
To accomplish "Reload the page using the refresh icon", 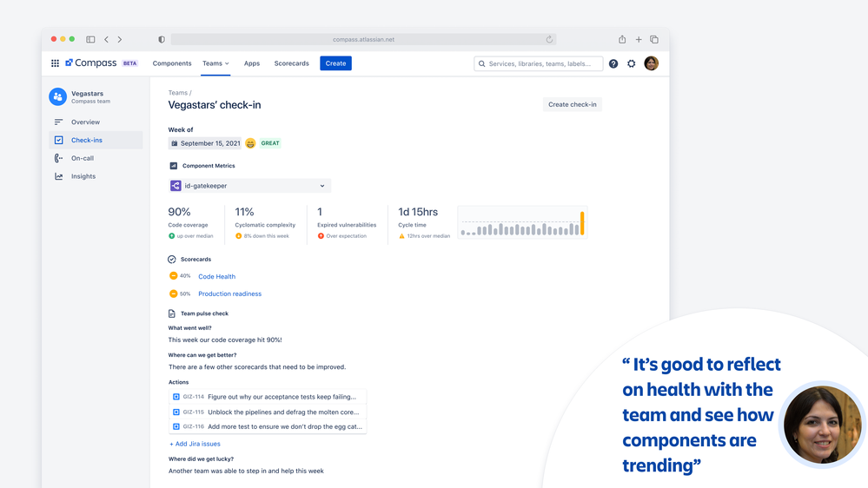I will [x=549, y=39].
